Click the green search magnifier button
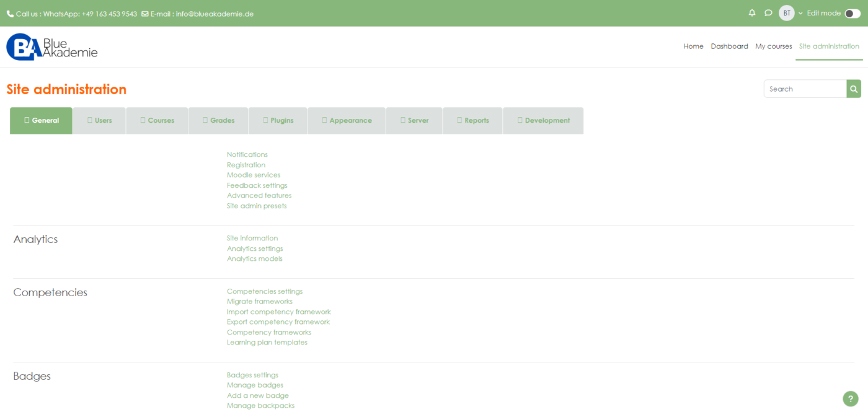868x412 pixels. (x=854, y=89)
